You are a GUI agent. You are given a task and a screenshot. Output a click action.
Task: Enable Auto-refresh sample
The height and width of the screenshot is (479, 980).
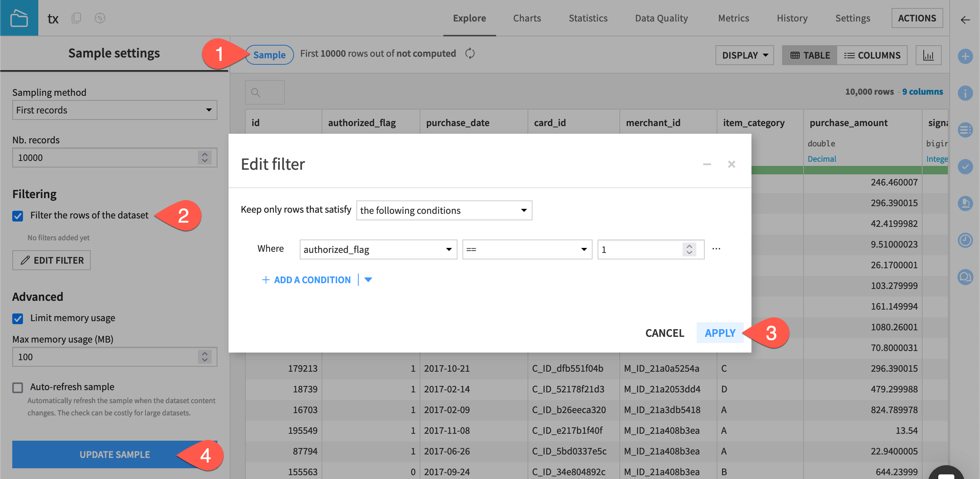click(18, 387)
